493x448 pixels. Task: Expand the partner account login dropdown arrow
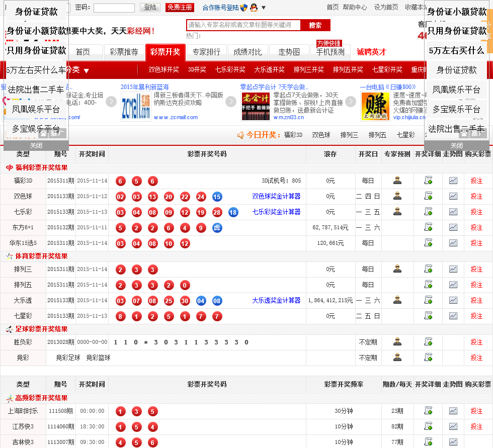pos(264,8)
